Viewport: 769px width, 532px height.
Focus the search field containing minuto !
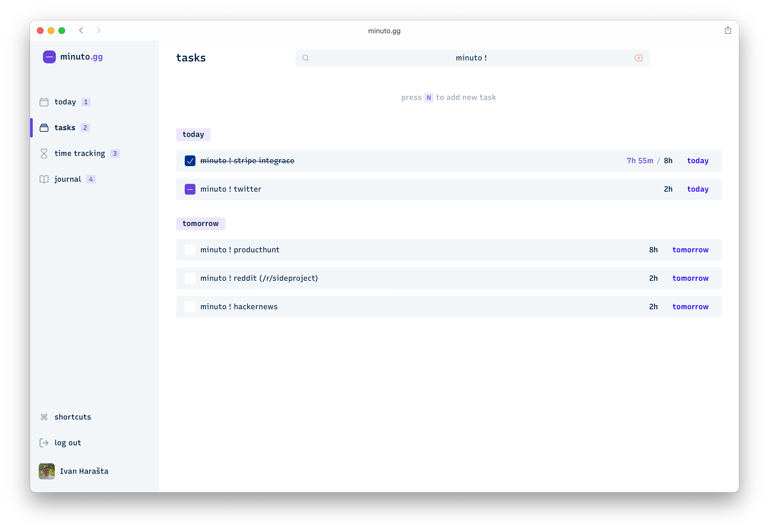point(472,58)
